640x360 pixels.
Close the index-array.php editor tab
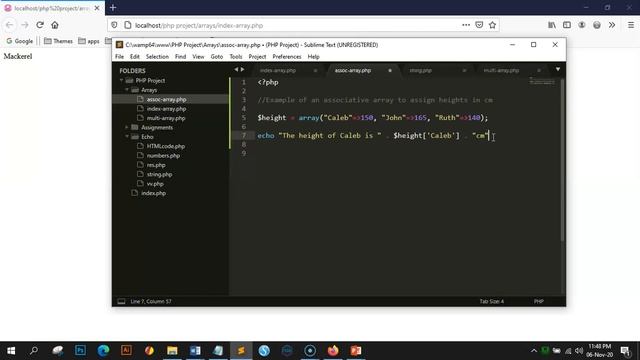click(315, 70)
